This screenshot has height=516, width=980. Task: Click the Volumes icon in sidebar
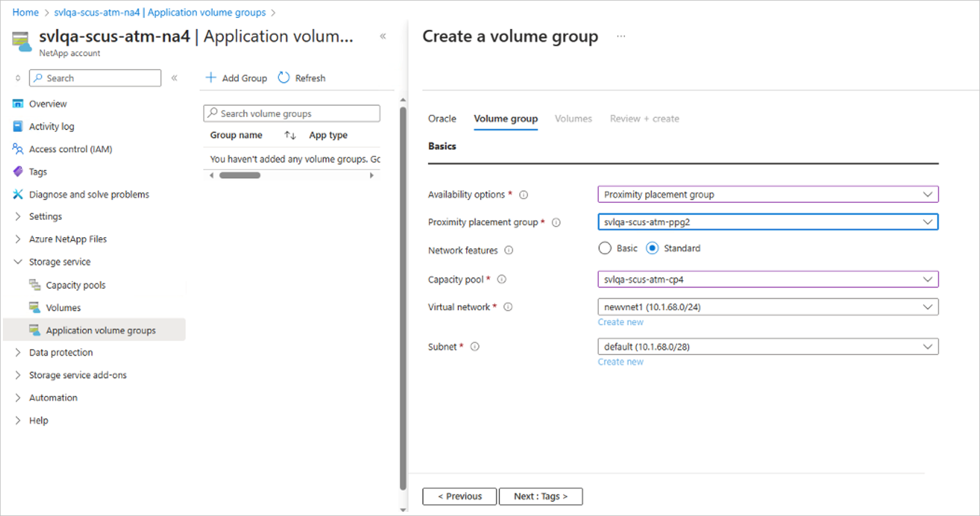(x=35, y=307)
